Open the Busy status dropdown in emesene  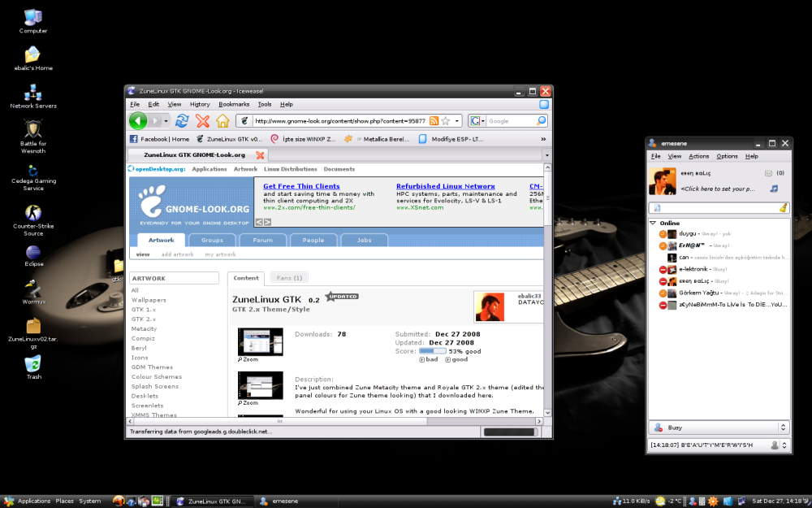[719, 428]
